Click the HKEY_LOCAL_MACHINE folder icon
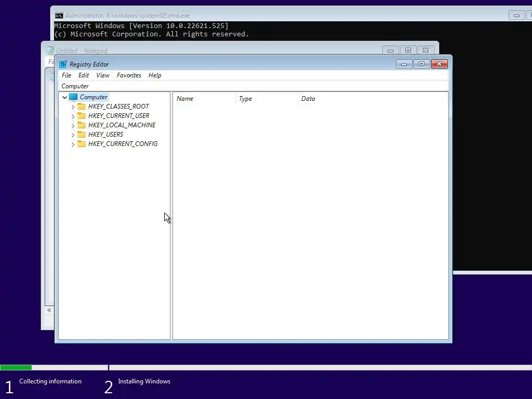 (82, 125)
